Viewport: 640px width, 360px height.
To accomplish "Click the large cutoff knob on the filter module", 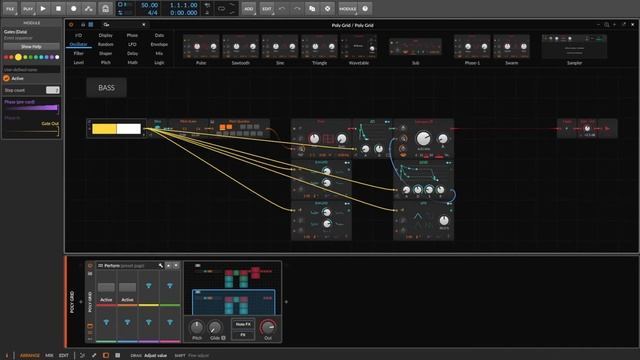I will tap(423, 138).
